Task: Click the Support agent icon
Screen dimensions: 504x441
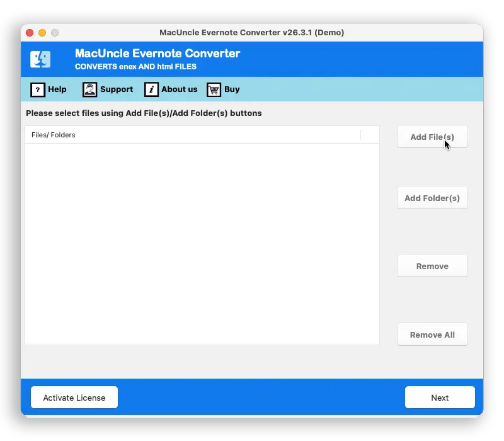Action: point(89,89)
